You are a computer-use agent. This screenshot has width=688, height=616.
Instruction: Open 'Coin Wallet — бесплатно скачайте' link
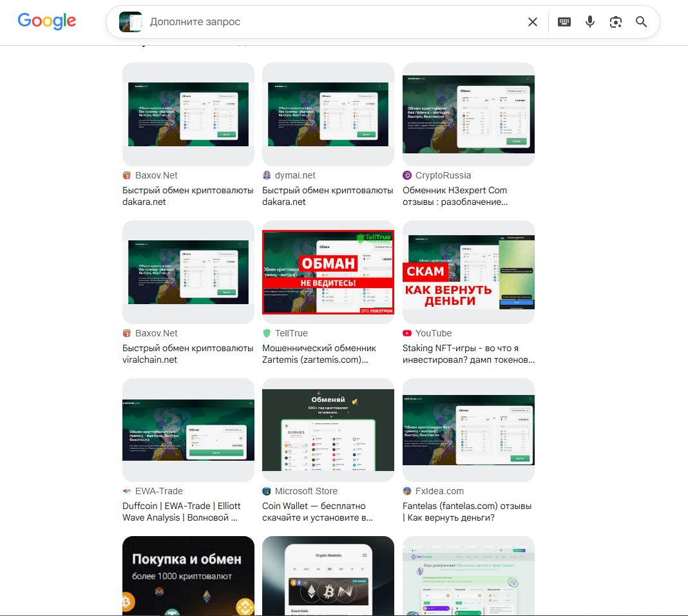[318, 512]
